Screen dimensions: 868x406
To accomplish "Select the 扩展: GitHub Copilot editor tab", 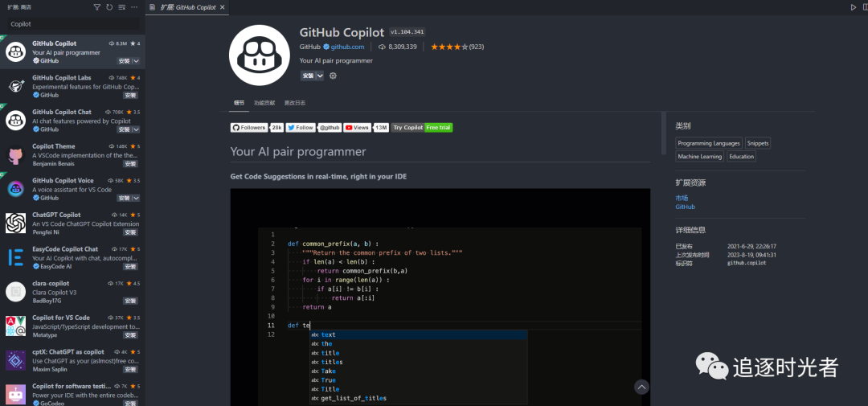I will pos(186,7).
